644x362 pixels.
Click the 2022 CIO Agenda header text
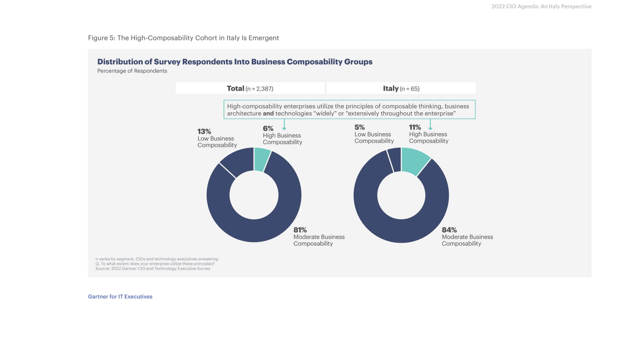pos(541,6)
